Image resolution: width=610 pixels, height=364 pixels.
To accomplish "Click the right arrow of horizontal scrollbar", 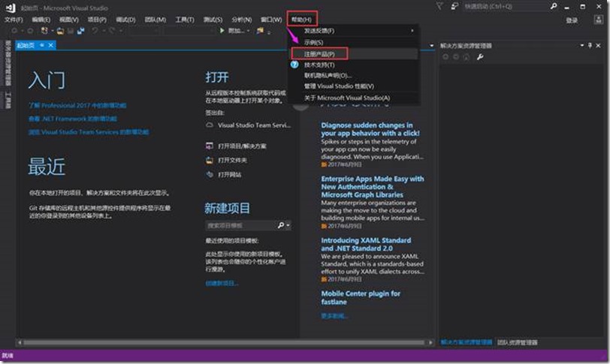I will [430, 342].
